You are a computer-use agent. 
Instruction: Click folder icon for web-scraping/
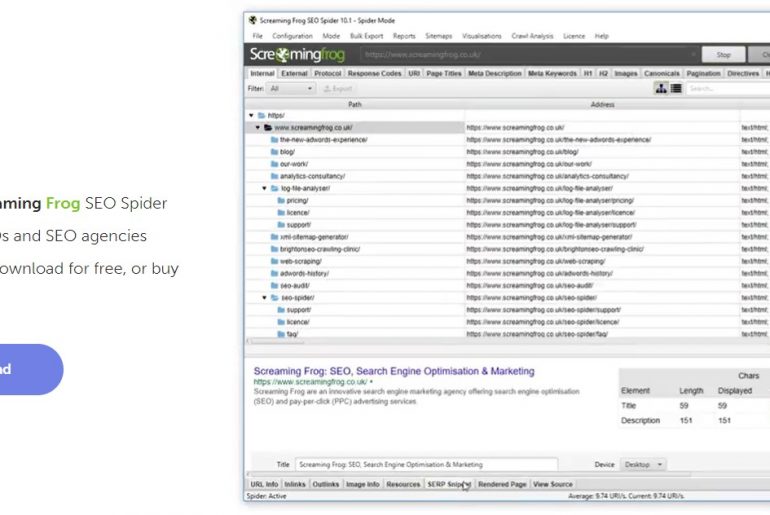pos(275,261)
